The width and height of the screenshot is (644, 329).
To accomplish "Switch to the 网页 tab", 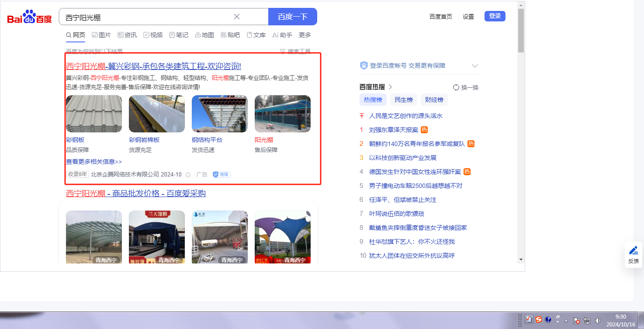I will 76,35.
